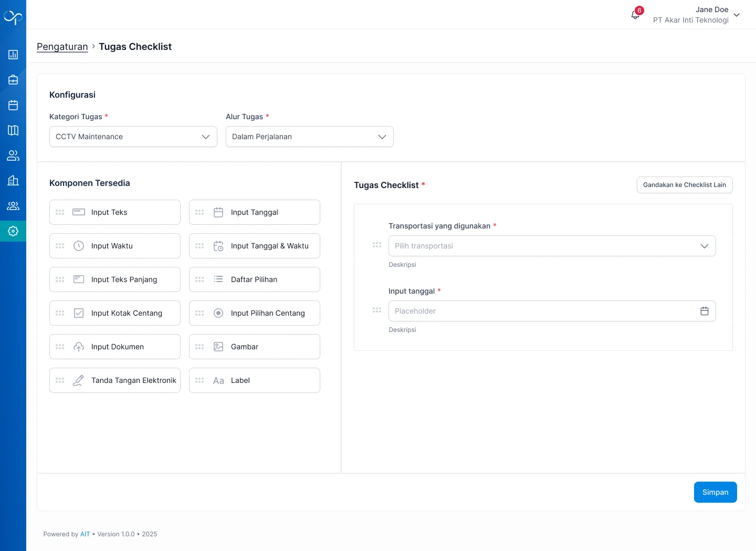756x551 pixels.
Task: Open the Kategori Tugas dropdown
Action: 133,137
